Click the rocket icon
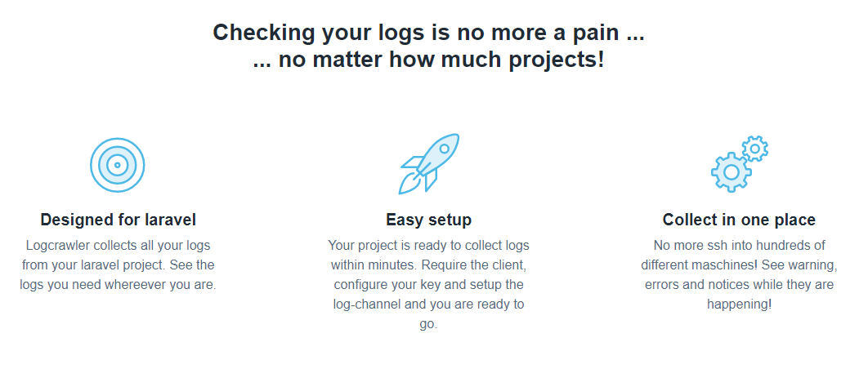Viewport: 868px width, 378px height. tap(430, 163)
